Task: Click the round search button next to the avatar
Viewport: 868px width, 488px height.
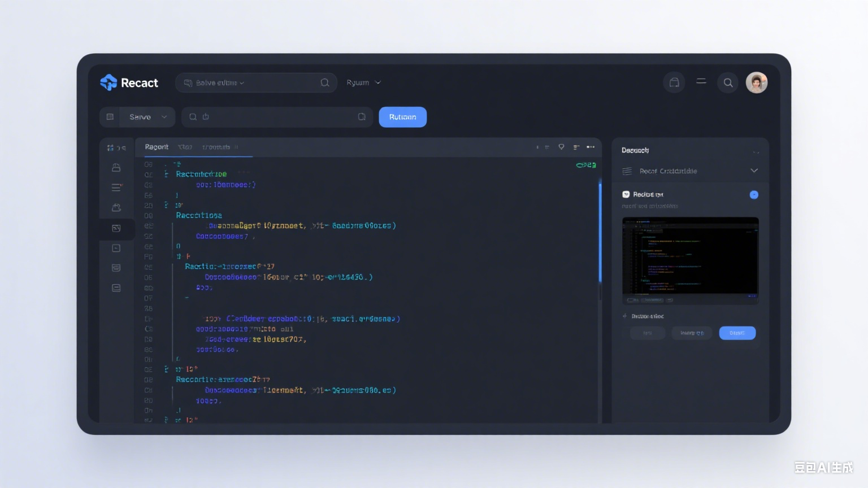Action: [728, 82]
